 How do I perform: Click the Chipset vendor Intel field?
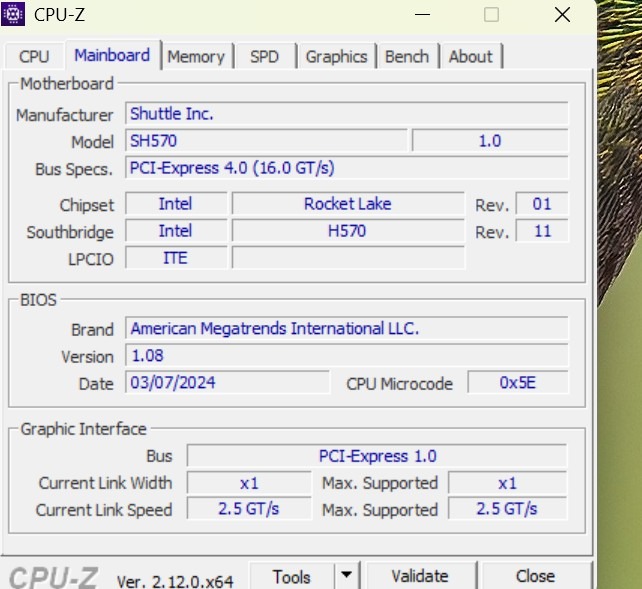tap(176, 203)
